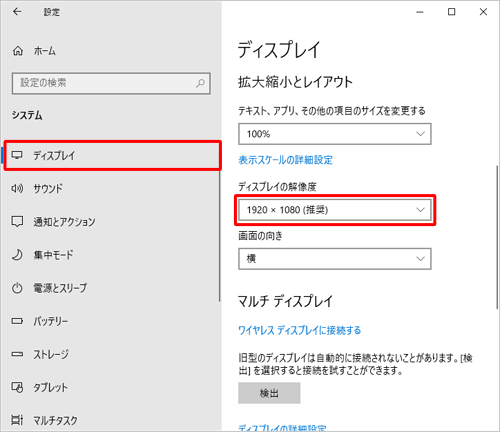Viewport: 500px width, 432px height.
Task: Click the 拡大縮小とレイアウト section heading
Action: pos(295,82)
